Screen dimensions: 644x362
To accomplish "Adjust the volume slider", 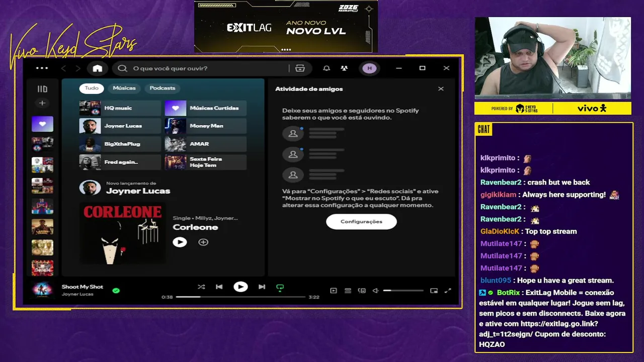I will 403,291.
